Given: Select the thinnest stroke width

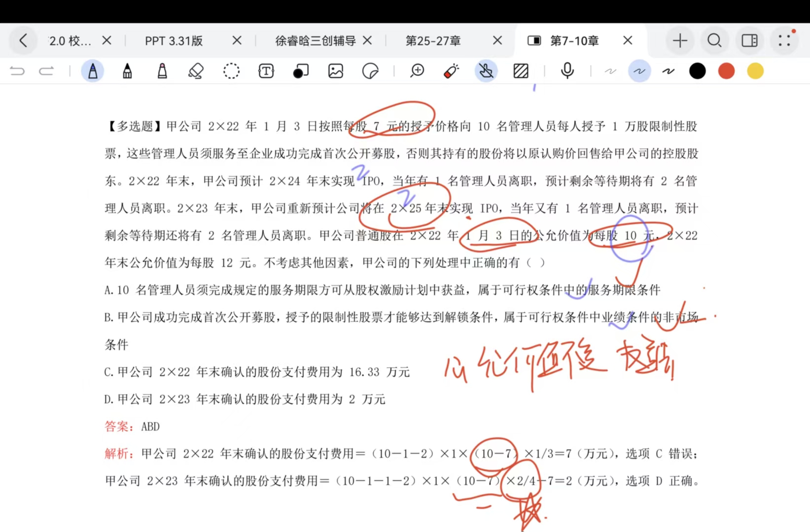Looking at the screenshot, I should 610,71.
